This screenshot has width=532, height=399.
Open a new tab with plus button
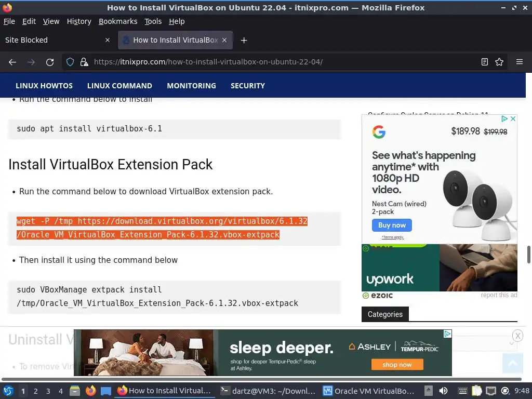pos(244,41)
